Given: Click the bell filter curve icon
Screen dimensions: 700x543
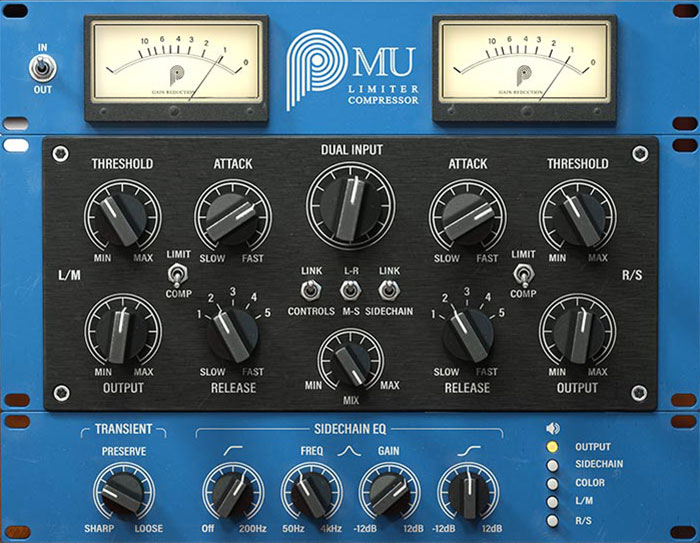Looking at the screenshot, I should tap(349, 451).
